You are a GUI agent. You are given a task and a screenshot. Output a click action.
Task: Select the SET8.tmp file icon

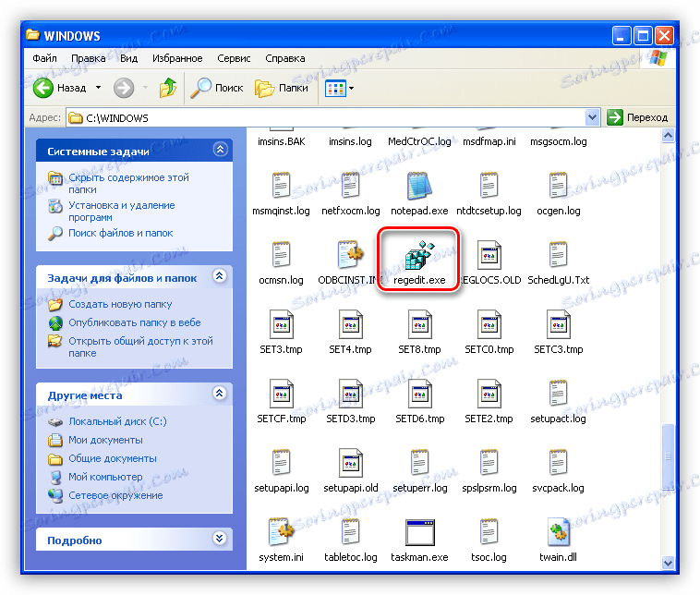(419, 324)
